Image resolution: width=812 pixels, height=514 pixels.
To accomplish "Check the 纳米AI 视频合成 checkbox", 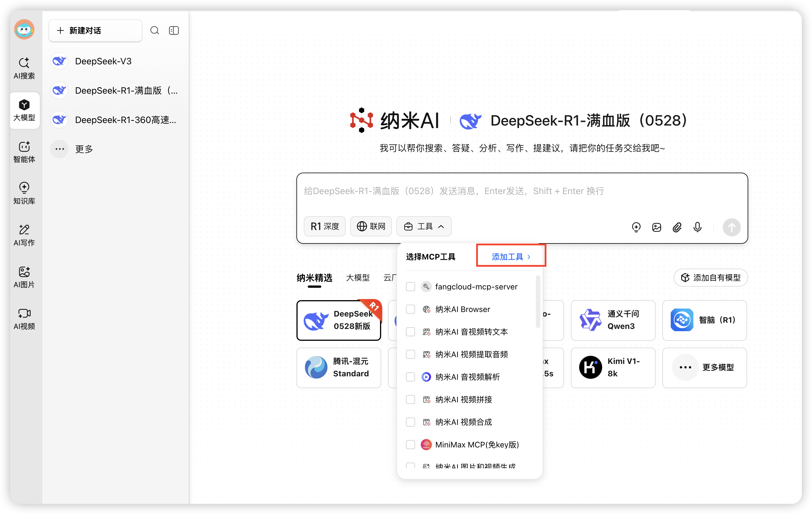I will click(x=411, y=422).
